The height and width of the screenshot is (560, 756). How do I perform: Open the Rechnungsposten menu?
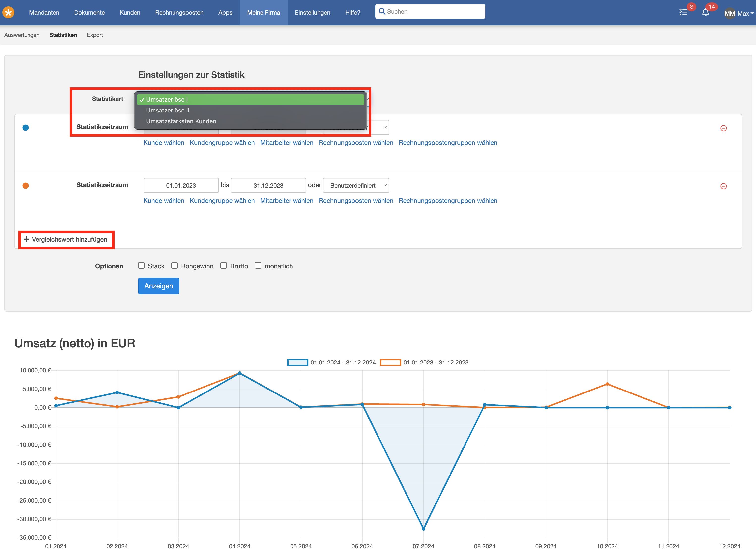point(179,13)
